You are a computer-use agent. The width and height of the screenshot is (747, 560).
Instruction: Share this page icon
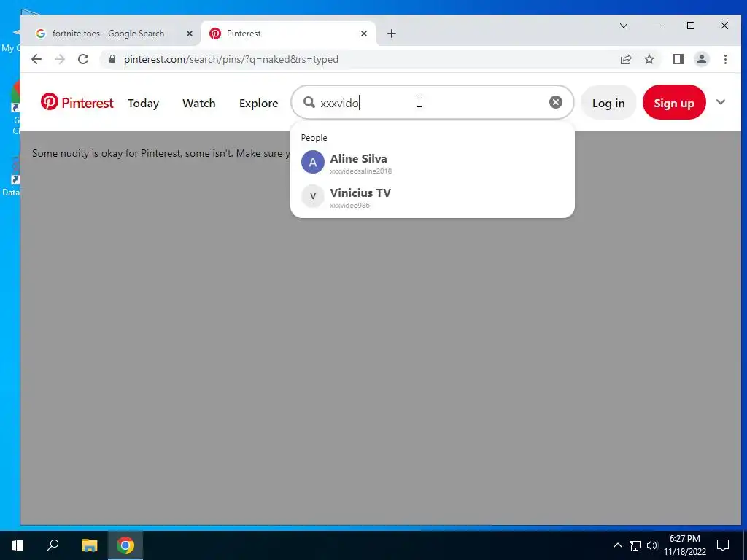pyautogui.click(x=625, y=60)
